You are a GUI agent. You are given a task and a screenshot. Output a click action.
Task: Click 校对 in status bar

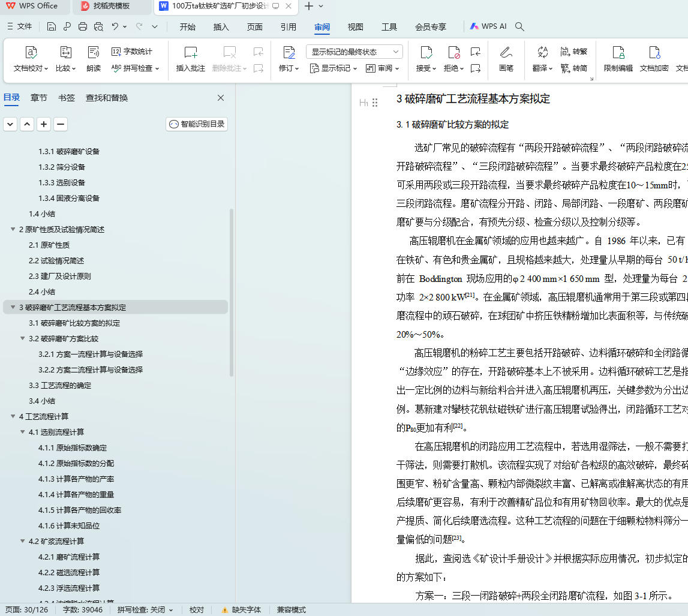pos(197,610)
